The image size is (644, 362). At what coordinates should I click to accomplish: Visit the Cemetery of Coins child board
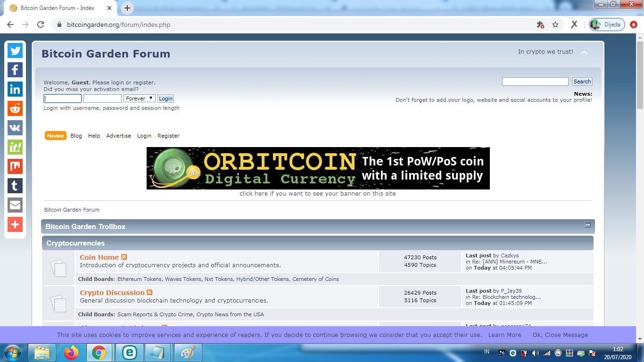click(316, 279)
